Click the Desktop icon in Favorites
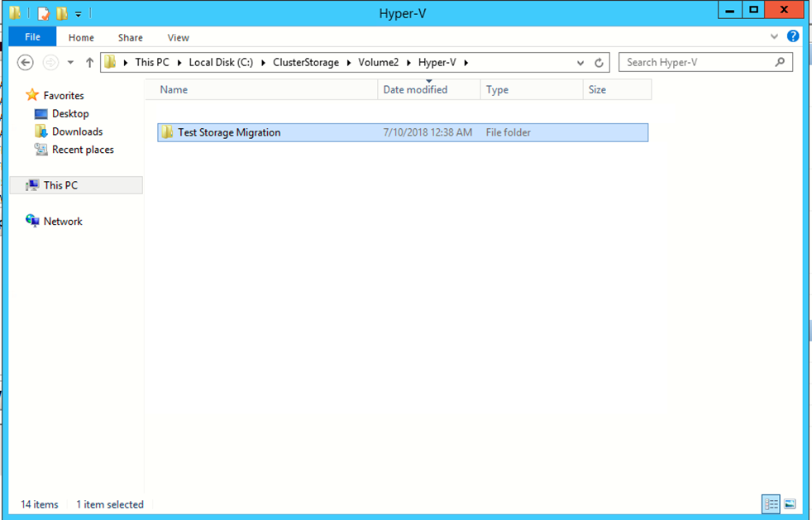812x520 pixels. tap(41, 113)
